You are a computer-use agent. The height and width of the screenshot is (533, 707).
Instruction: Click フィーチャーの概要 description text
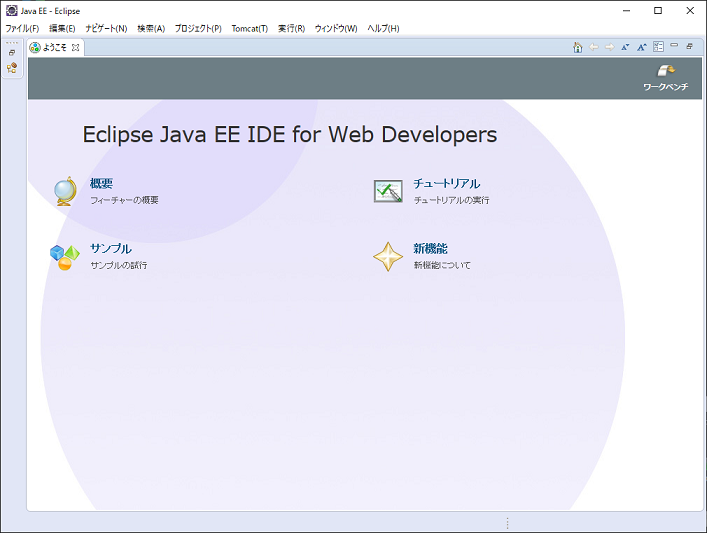124,200
